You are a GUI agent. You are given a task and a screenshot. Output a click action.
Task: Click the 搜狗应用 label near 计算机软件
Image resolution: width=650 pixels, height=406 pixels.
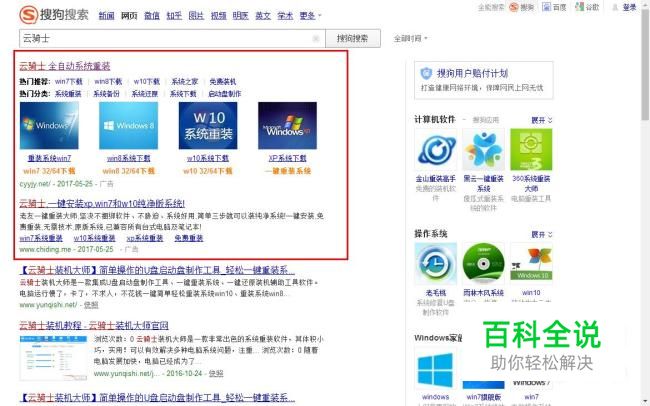tap(486, 120)
